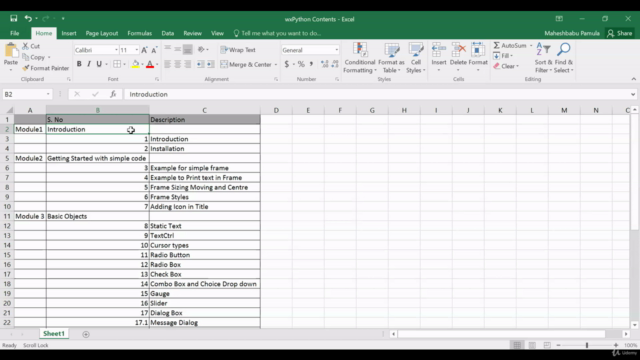
Task: Select the Sheet1 tab
Action: [54, 334]
